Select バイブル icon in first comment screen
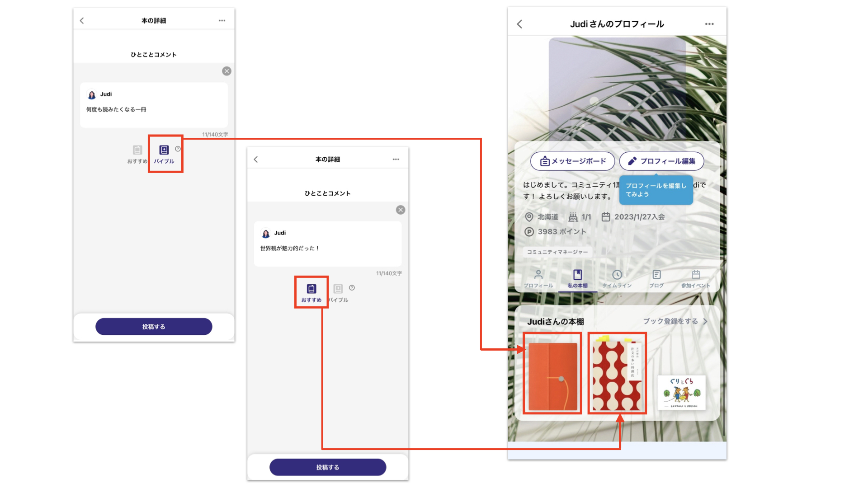The height and width of the screenshot is (488, 868). click(164, 150)
